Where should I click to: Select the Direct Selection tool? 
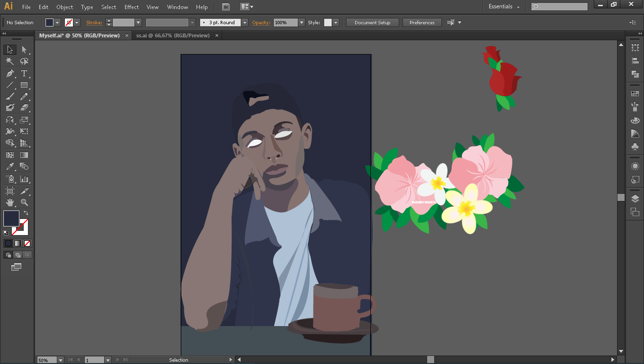tap(24, 50)
